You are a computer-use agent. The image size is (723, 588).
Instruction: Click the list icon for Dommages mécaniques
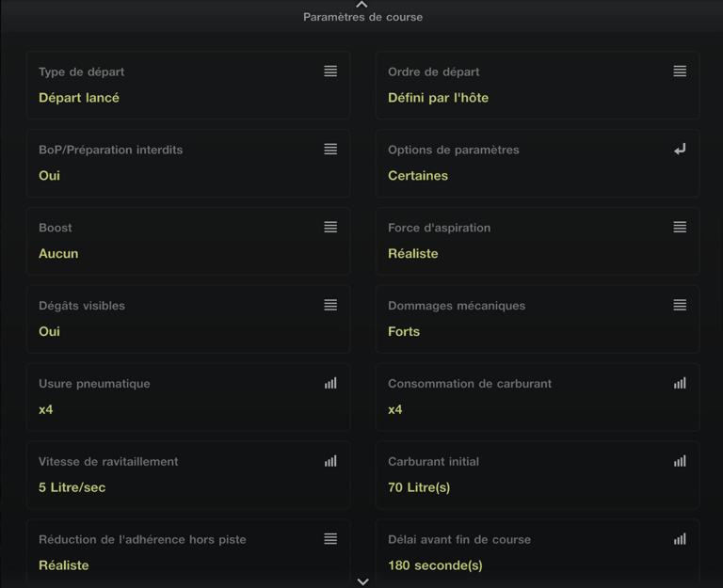[x=680, y=305]
